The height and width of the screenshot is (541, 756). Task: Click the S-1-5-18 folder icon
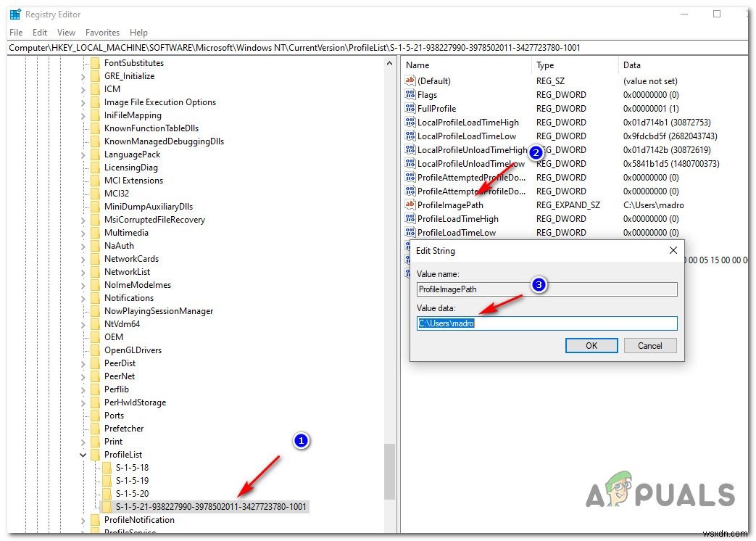coord(107,468)
